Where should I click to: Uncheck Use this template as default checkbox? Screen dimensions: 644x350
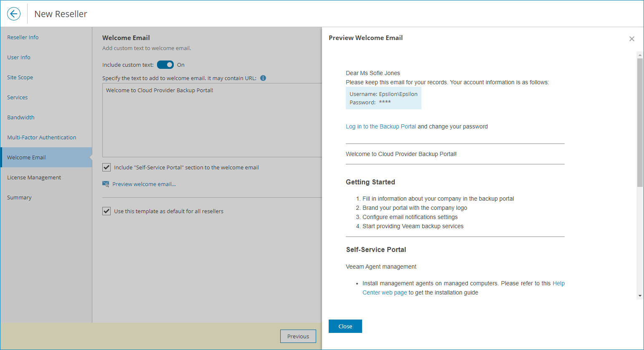coord(106,211)
